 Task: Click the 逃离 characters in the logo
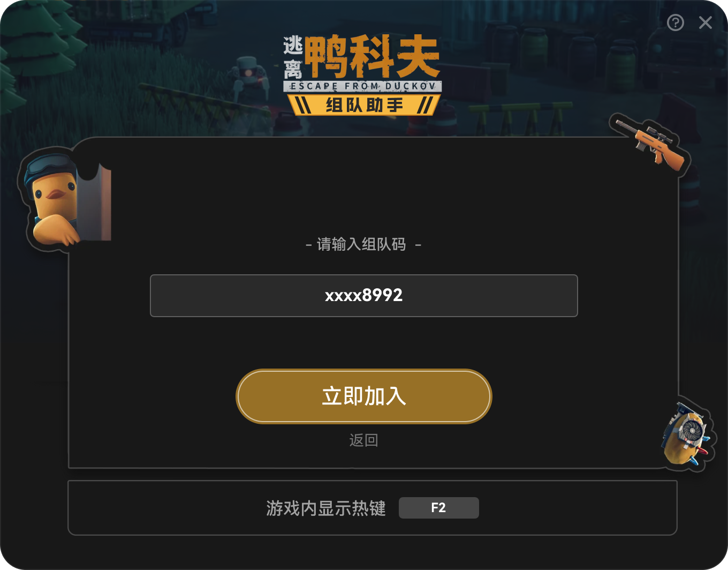[x=293, y=58]
